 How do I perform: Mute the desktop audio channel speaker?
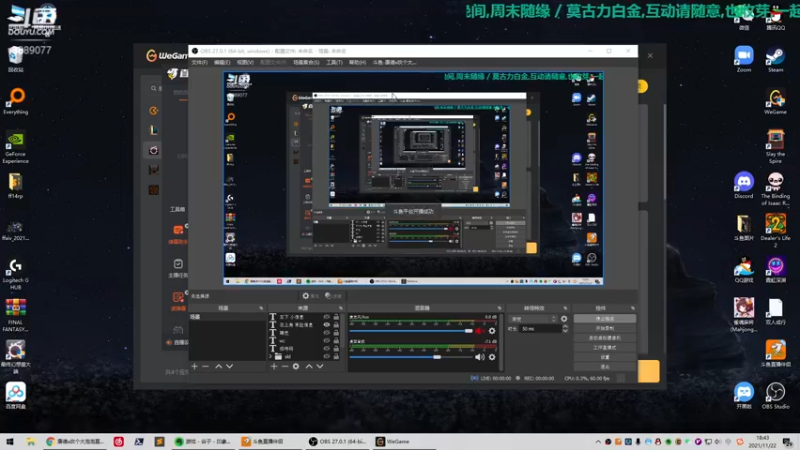(480, 357)
